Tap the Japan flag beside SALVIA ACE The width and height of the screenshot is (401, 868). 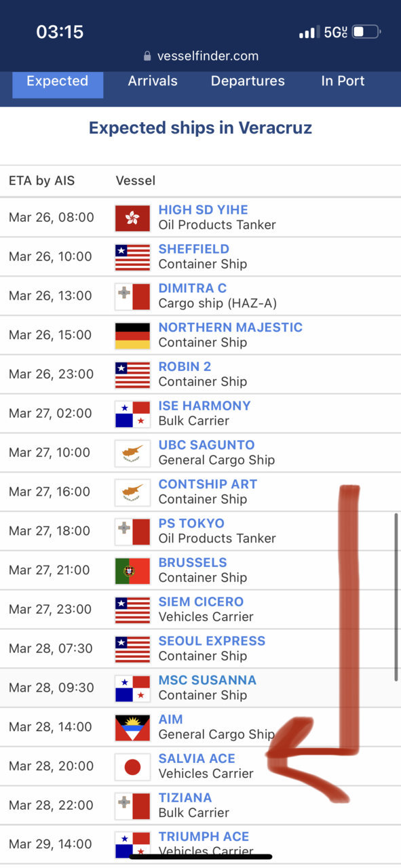132,766
